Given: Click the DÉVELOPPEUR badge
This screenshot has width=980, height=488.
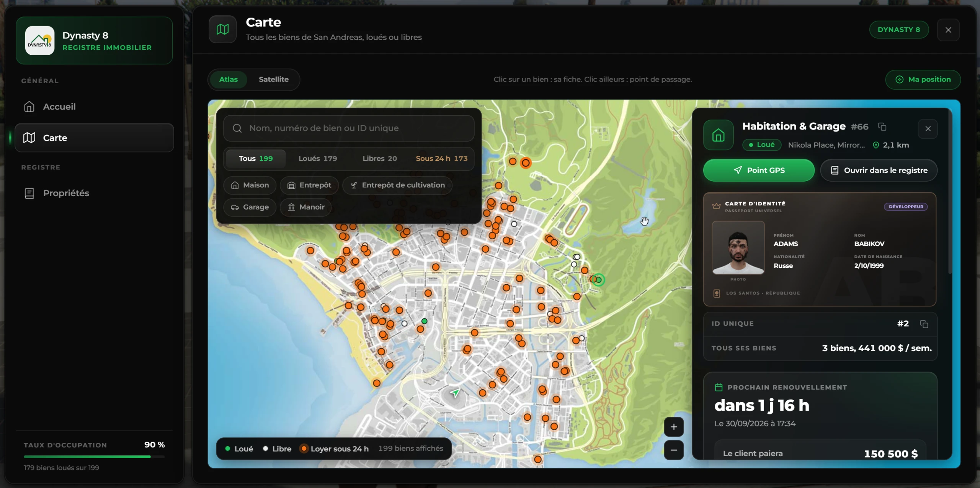Looking at the screenshot, I should [x=905, y=206].
